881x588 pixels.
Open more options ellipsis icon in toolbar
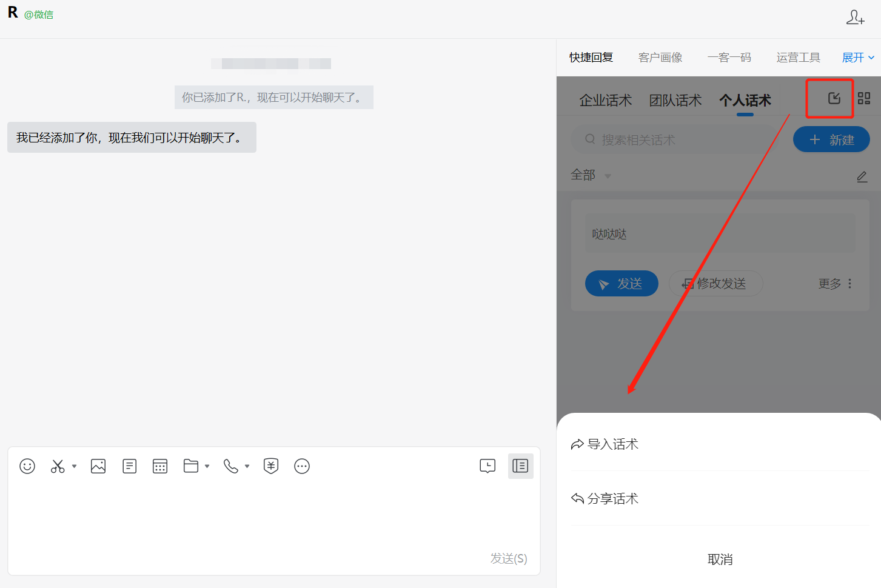[302, 466]
